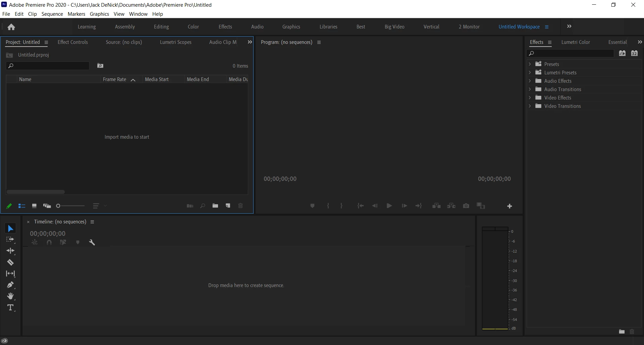Click the New Item icon

228,206
